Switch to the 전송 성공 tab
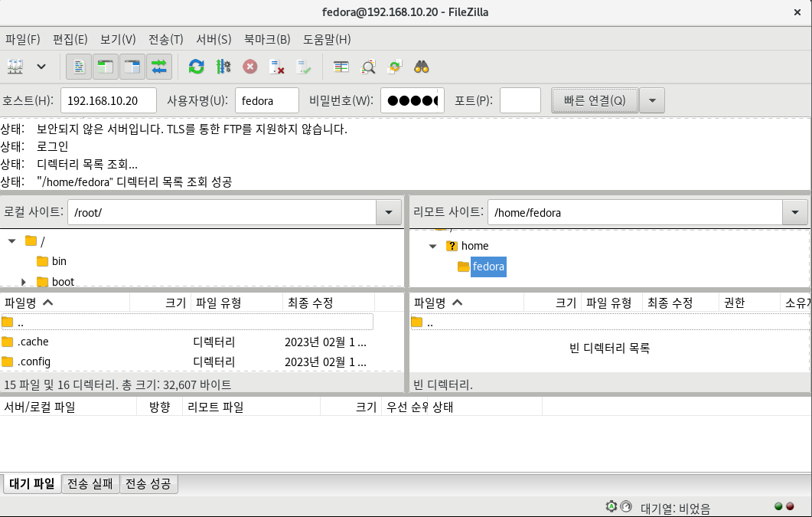812x517 pixels. click(148, 484)
